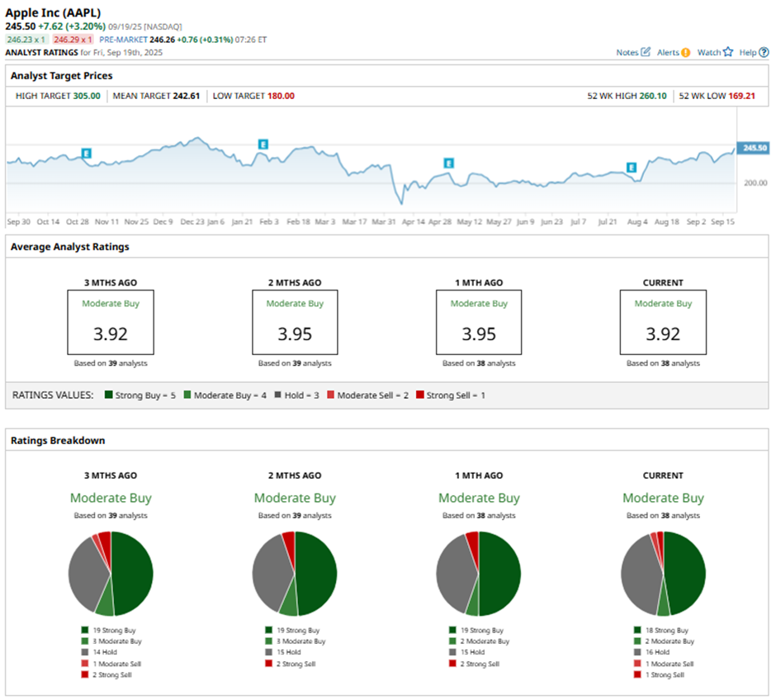Click the 3 MTHS AGO ratings pie chart
This screenshot has width=776, height=700.
(111, 574)
